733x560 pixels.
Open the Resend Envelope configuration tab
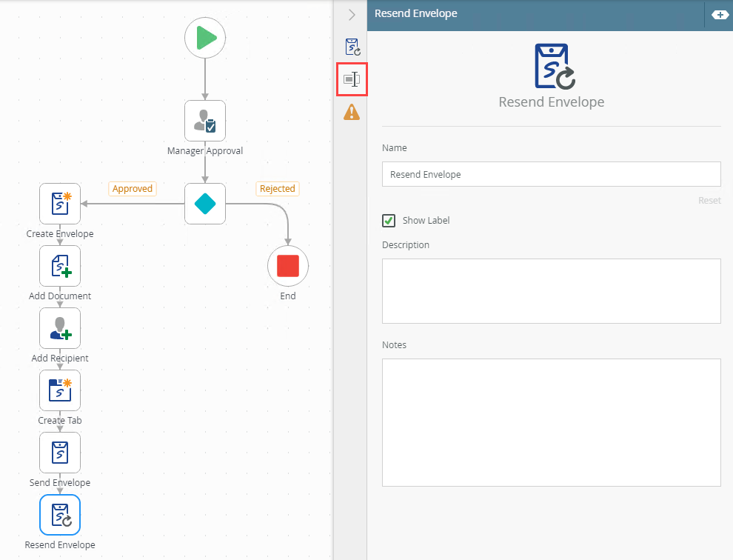pyautogui.click(x=352, y=47)
